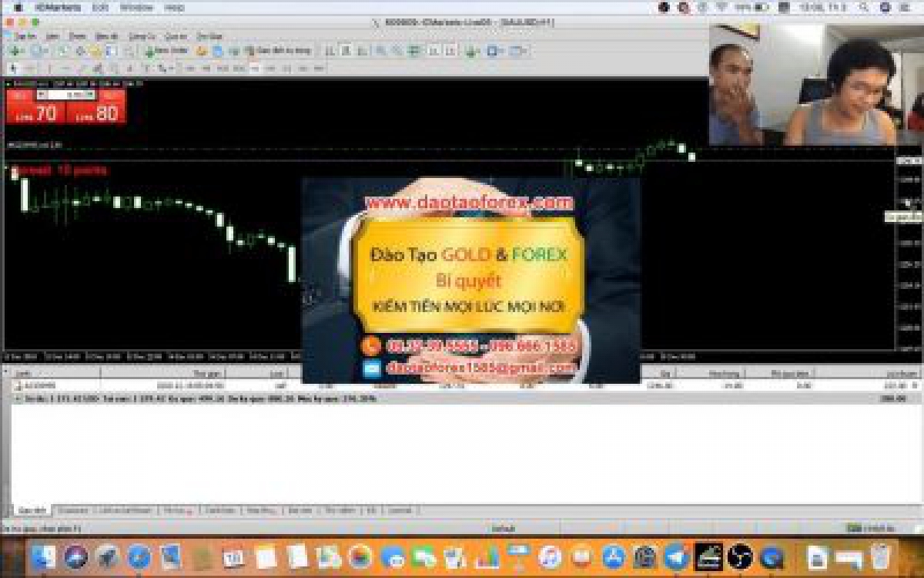The width and height of the screenshot is (924, 578).
Task: Open the Biểu đồ (Charts) menu
Action: 106,36
